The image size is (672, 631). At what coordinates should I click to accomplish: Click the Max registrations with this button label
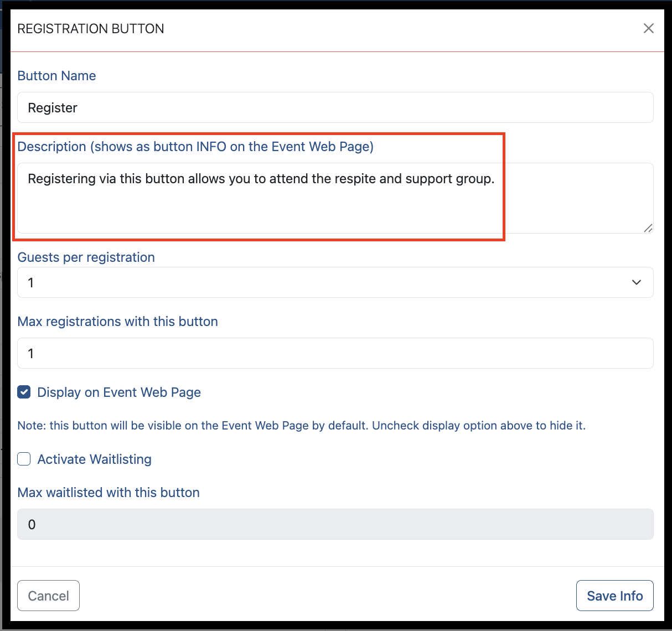click(x=118, y=322)
